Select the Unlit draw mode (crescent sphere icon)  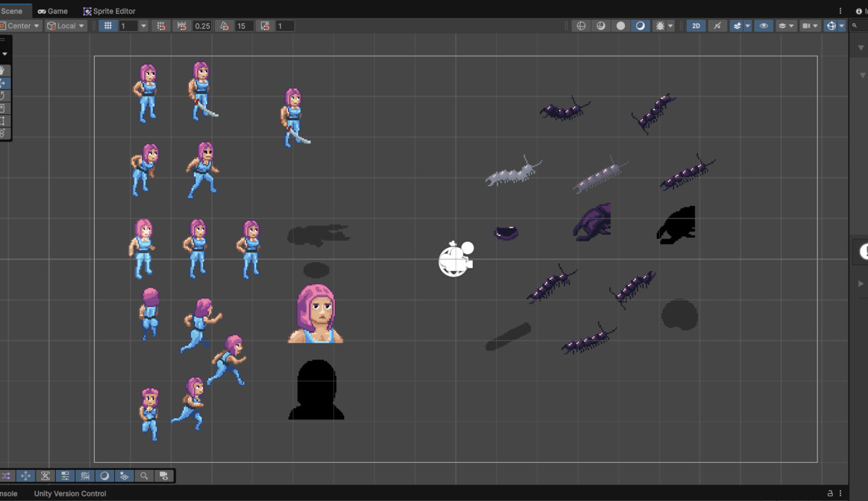pyautogui.click(x=640, y=26)
